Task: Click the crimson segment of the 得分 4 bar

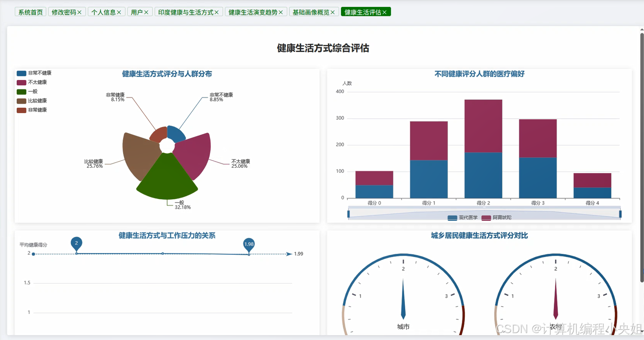Action: pyautogui.click(x=592, y=180)
